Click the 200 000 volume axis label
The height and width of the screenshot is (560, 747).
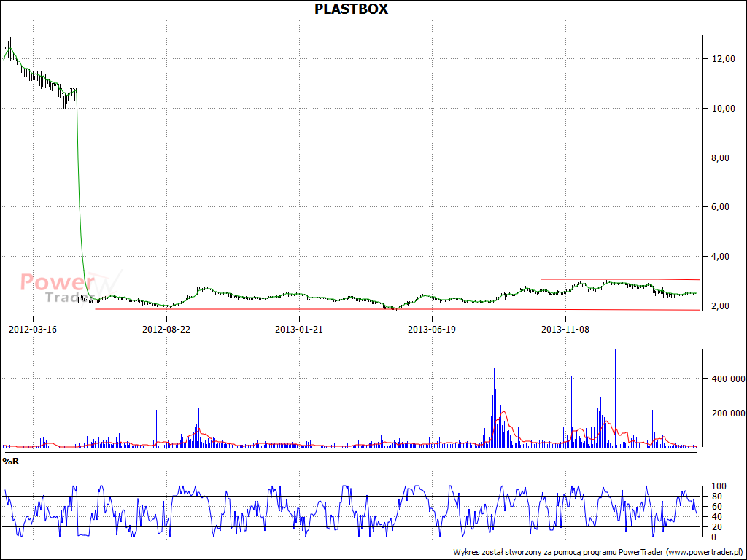pyautogui.click(x=729, y=413)
